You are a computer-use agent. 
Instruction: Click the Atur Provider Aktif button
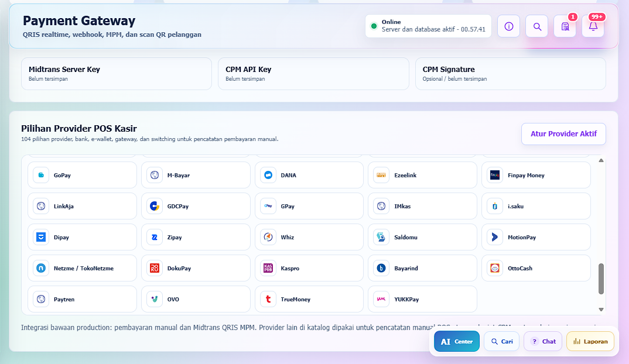(x=563, y=134)
